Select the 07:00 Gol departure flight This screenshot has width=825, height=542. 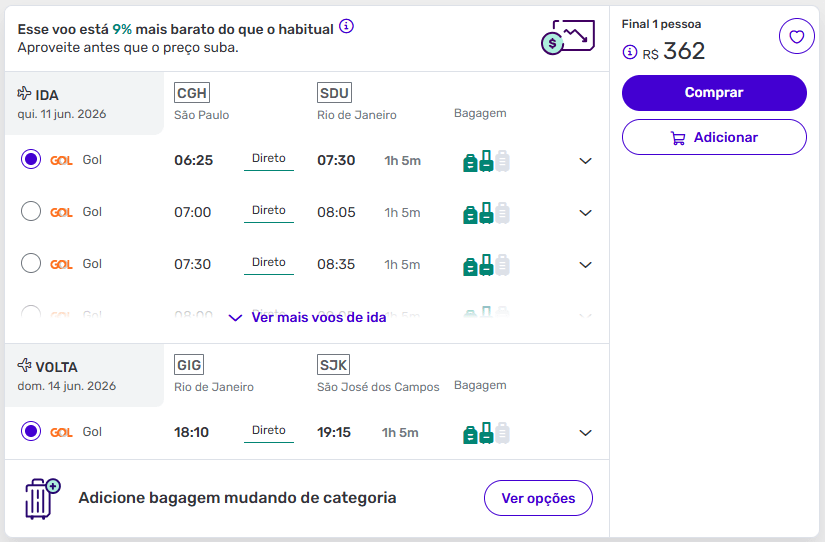pos(31,211)
